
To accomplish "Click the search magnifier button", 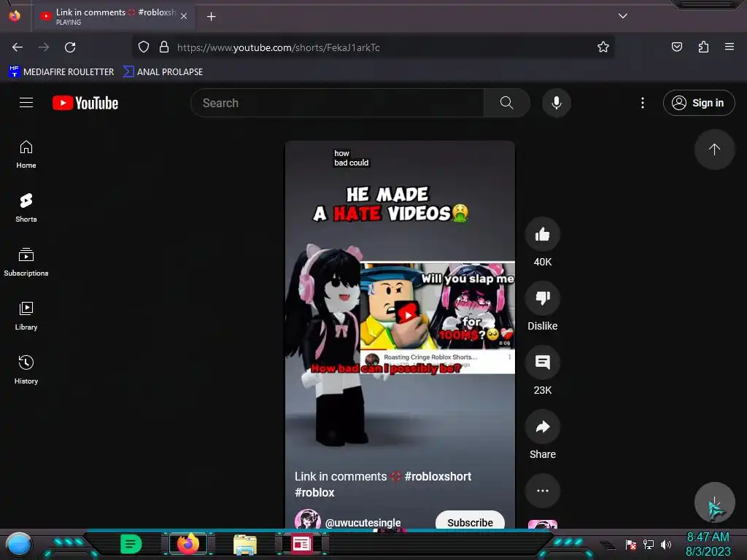I will pos(506,103).
